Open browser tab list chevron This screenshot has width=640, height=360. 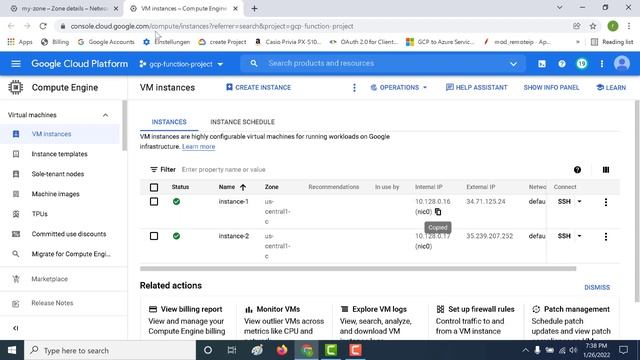coord(560,8)
